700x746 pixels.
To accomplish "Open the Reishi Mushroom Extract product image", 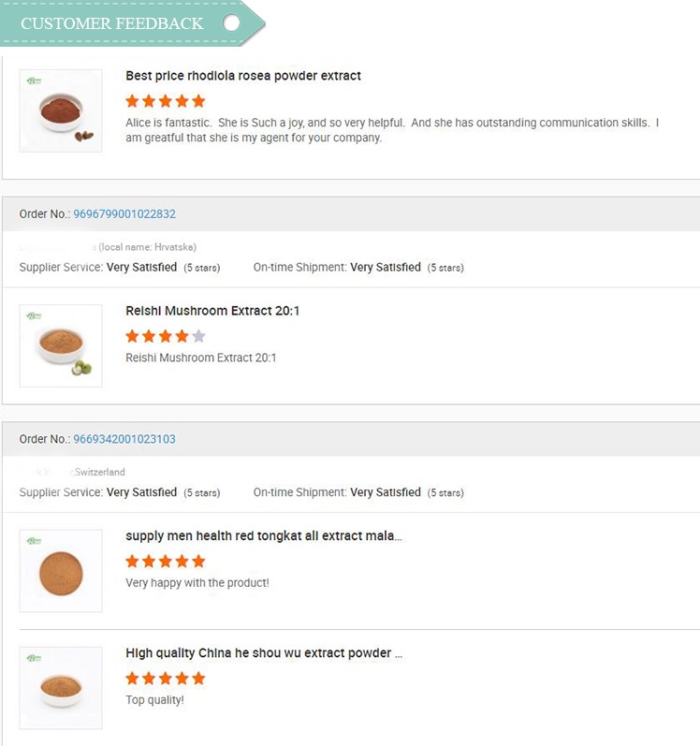I will (61, 345).
